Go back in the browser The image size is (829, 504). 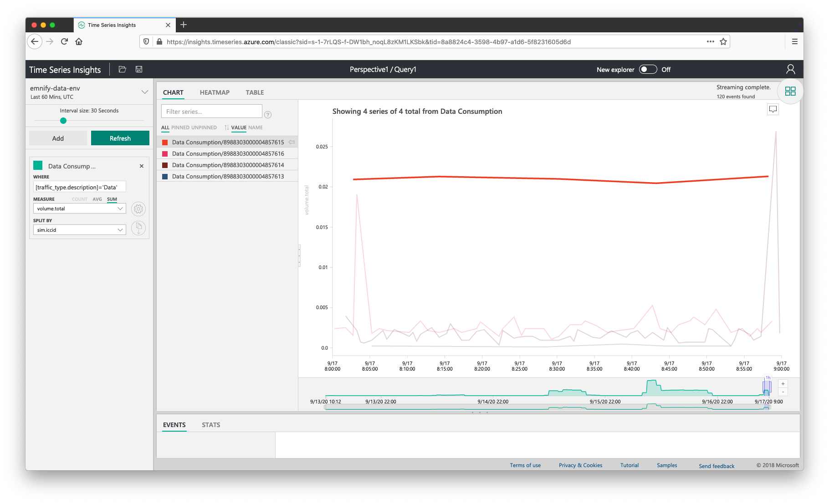(x=35, y=41)
